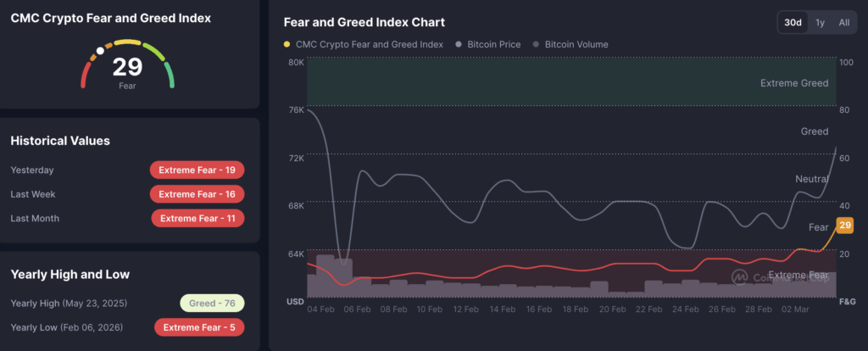Toggle the Bitcoin Volume series in the legend

576,44
